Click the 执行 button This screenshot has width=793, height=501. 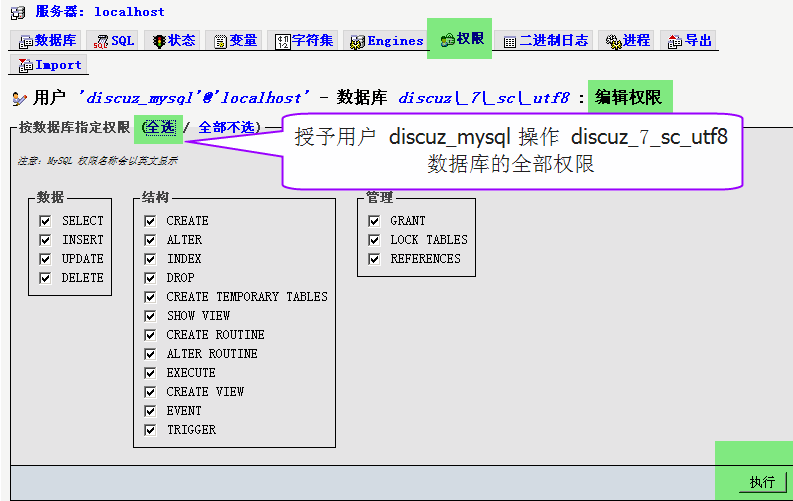tap(762, 482)
